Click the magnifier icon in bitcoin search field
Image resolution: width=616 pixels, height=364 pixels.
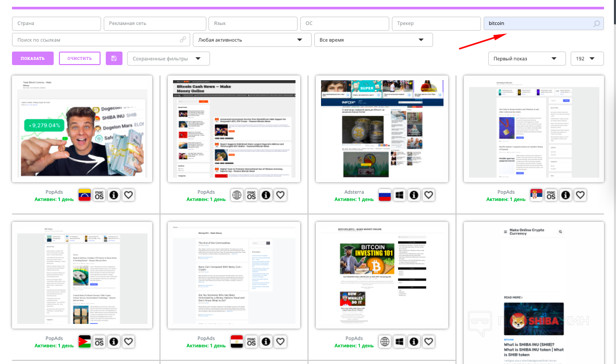click(596, 23)
